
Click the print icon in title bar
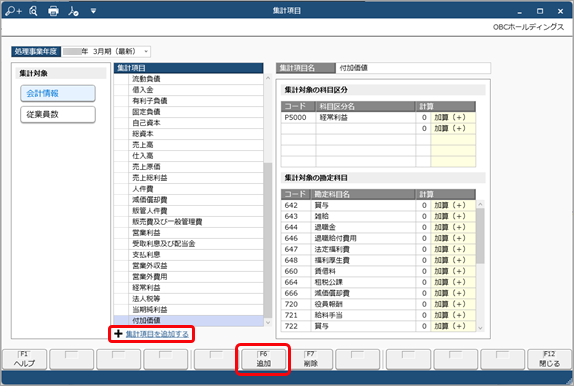pos(53,11)
